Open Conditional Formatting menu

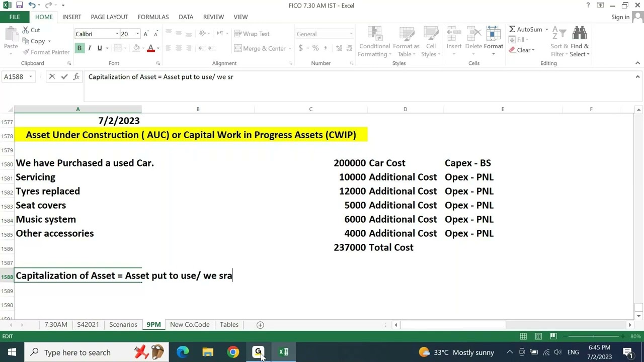375,42
